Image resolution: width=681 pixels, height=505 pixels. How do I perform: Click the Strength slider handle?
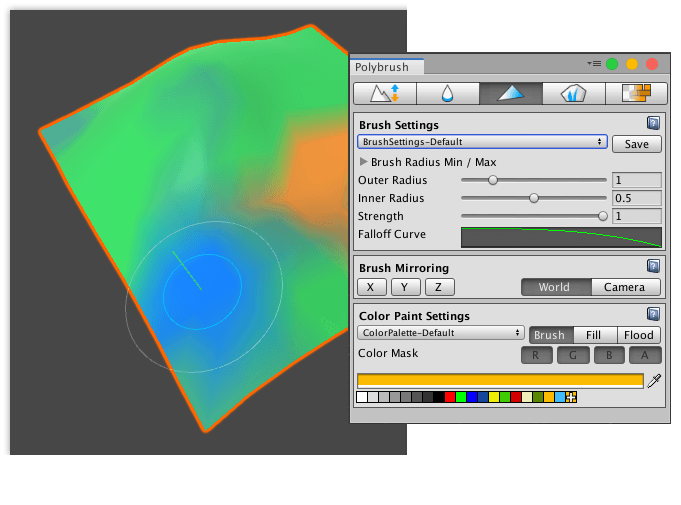coord(603,216)
